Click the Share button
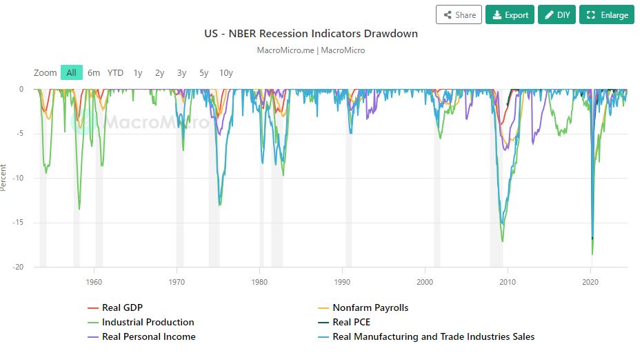Viewport: 642px width, 364px height. (x=459, y=14)
